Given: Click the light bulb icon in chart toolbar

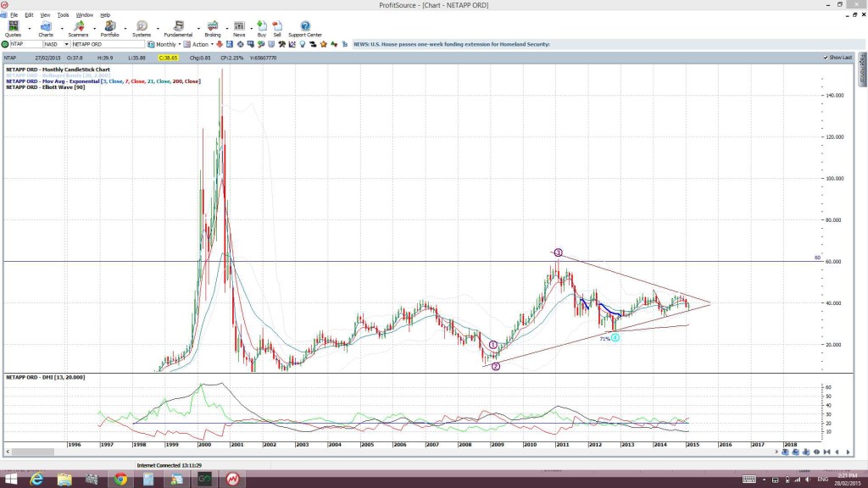Looking at the screenshot, I should (303, 44).
